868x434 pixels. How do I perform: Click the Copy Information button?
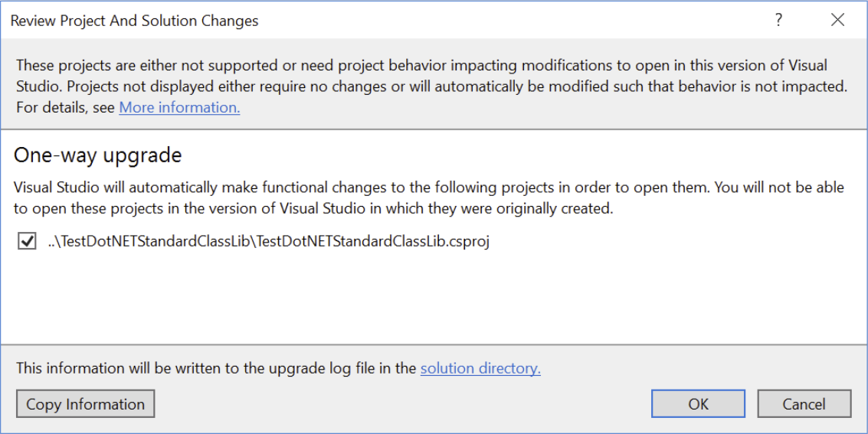point(85,404)
